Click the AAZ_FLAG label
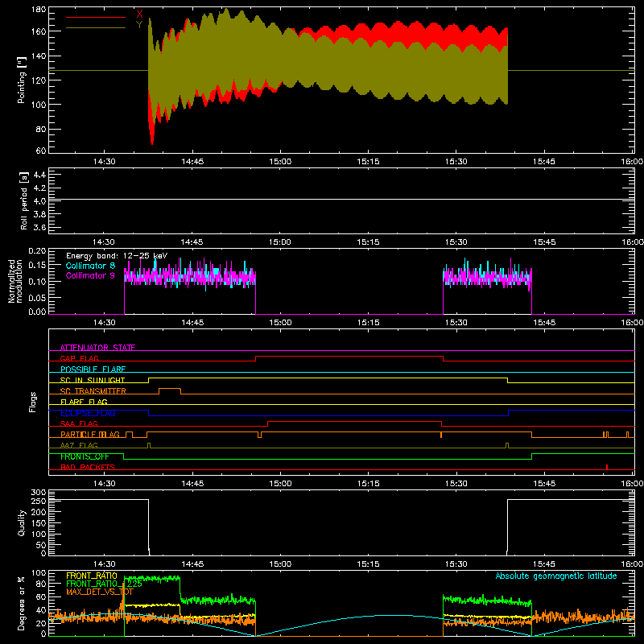This screenshot has width=644, height=644. point(79,445)
